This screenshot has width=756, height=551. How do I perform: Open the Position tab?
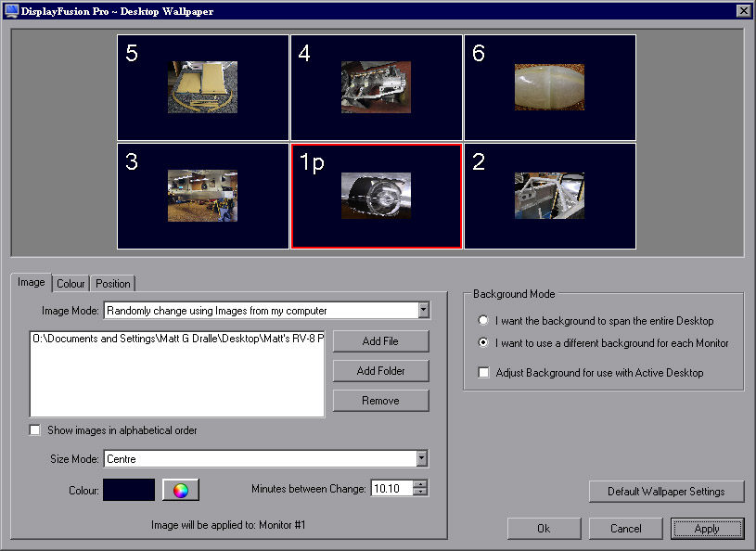[113, 284]
